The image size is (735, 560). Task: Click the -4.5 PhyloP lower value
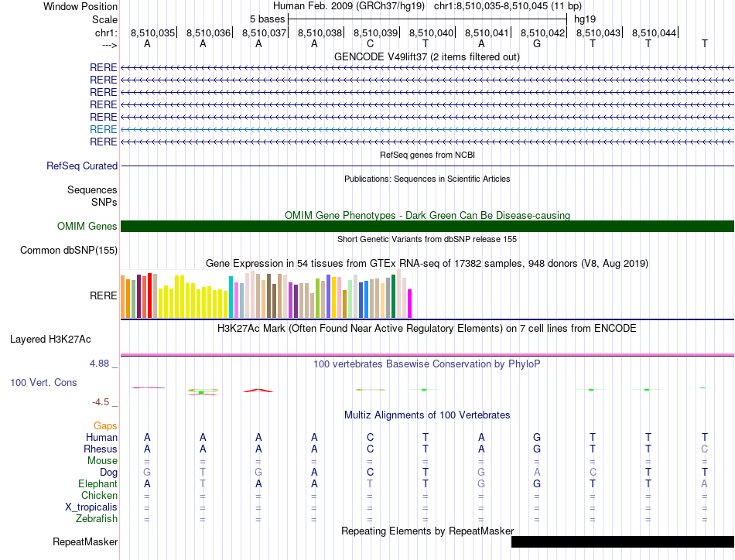coord(101,402)
